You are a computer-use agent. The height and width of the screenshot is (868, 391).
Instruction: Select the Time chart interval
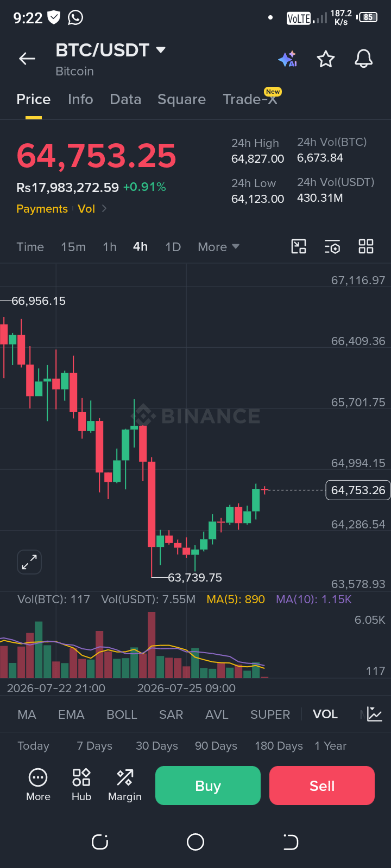(x=30, y=247)
